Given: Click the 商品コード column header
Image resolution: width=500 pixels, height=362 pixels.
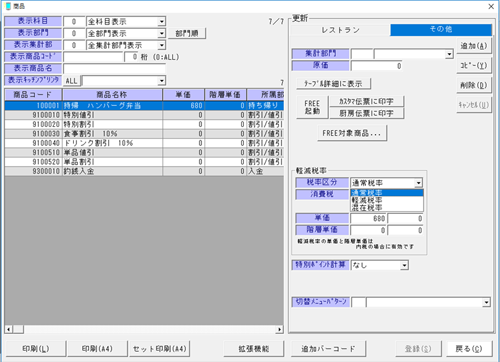Looking at the screenshot, I should 33,95.
